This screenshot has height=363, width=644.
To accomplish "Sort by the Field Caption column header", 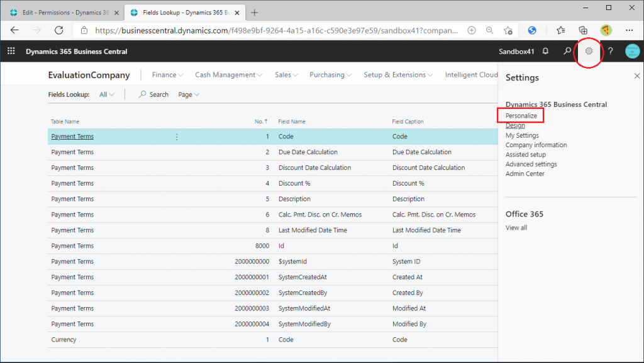I will coord(408,121).
